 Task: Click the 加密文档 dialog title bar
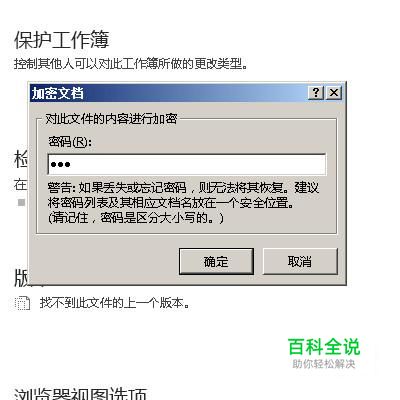click(169, 93)
